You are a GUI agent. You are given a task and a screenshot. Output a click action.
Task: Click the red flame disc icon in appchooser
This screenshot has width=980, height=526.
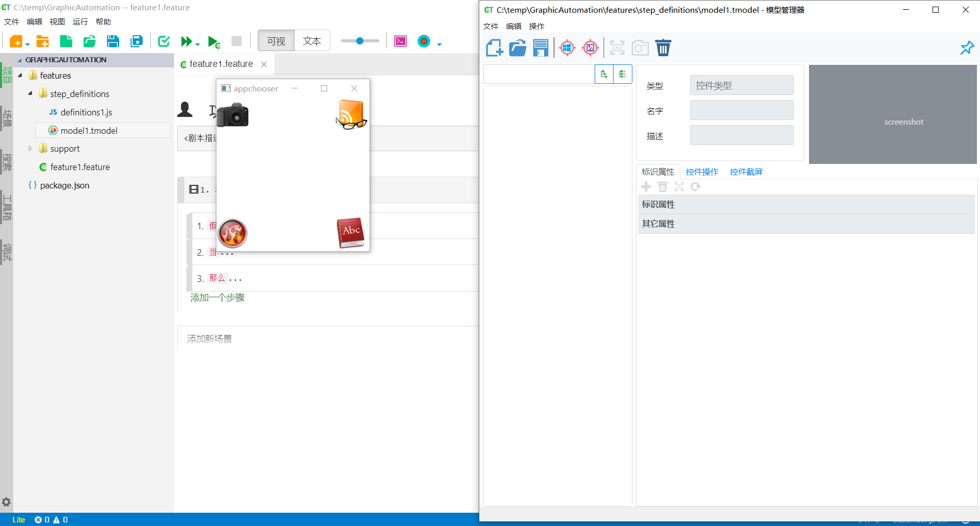(x=233, y=233)
